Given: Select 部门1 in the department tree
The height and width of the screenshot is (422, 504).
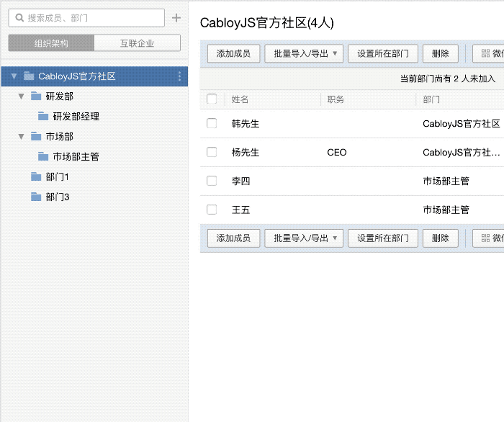Looking at the screenshot, I should click(x=57, y=176).
